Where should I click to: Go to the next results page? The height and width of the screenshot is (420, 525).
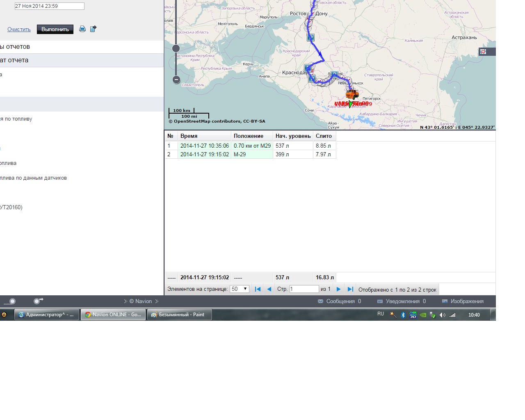click(338, 289)
